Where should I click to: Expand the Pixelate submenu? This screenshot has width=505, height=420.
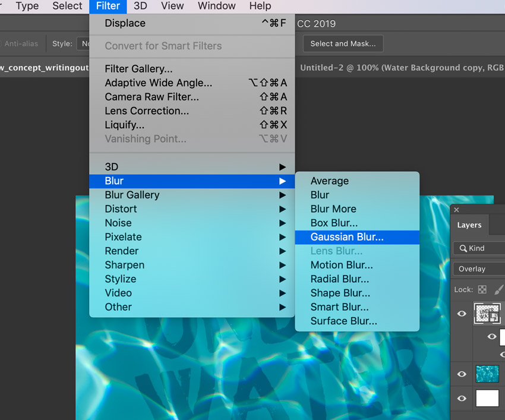tap(192, 237)
